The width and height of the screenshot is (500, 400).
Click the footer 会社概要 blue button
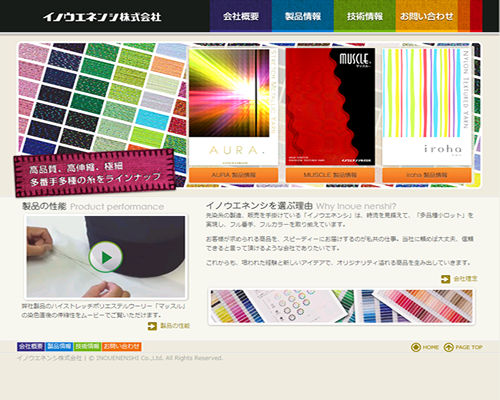tap(31, 347)
